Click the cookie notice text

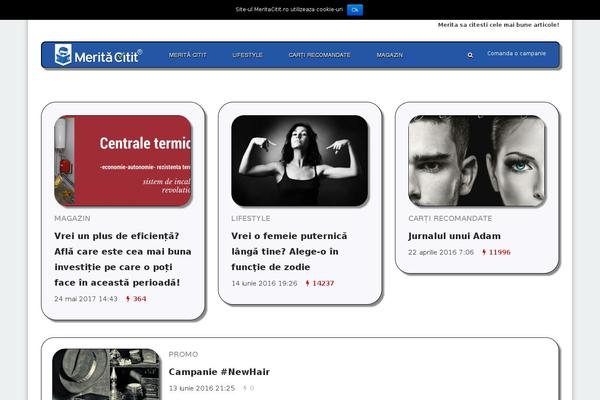click(289, 10)
